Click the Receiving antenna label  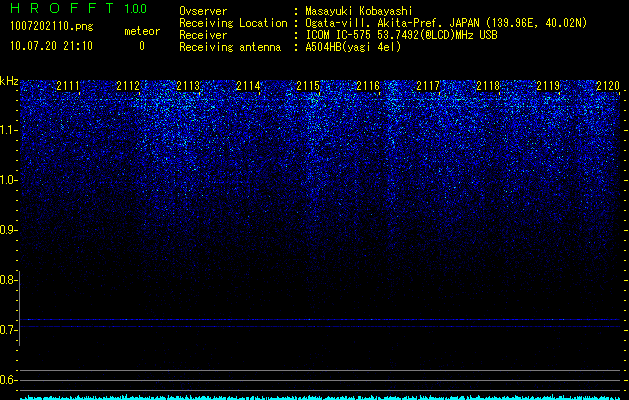coord(230,47)
